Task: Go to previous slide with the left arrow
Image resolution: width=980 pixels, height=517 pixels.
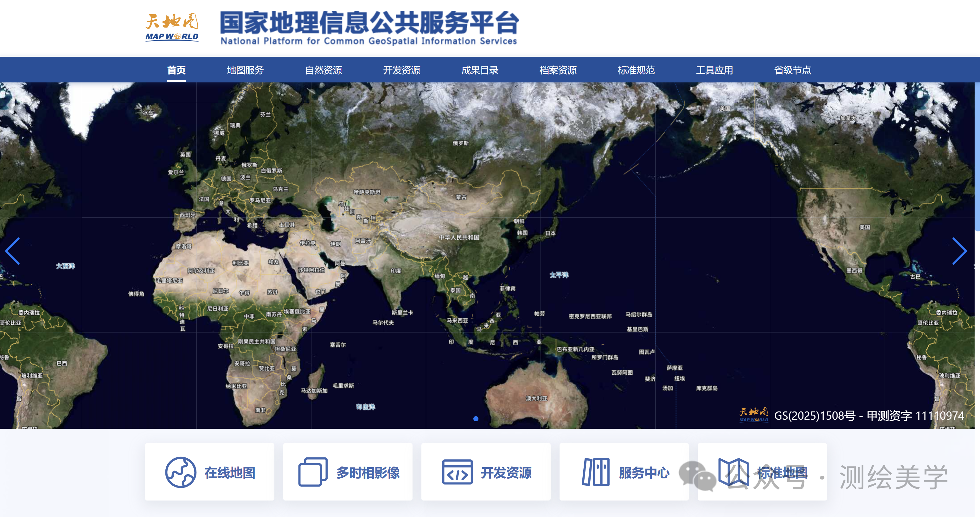Action: pyautogui.click(x=13, y=251)
